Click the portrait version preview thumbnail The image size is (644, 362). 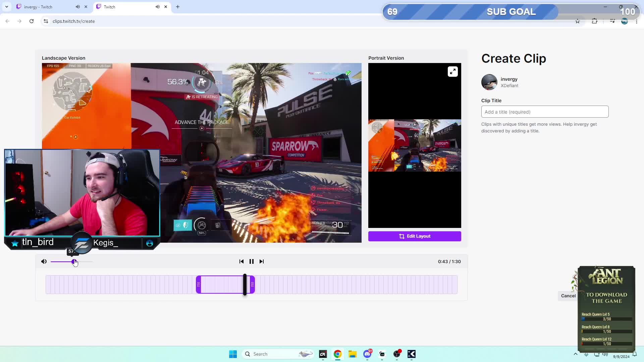pos(415,145)
